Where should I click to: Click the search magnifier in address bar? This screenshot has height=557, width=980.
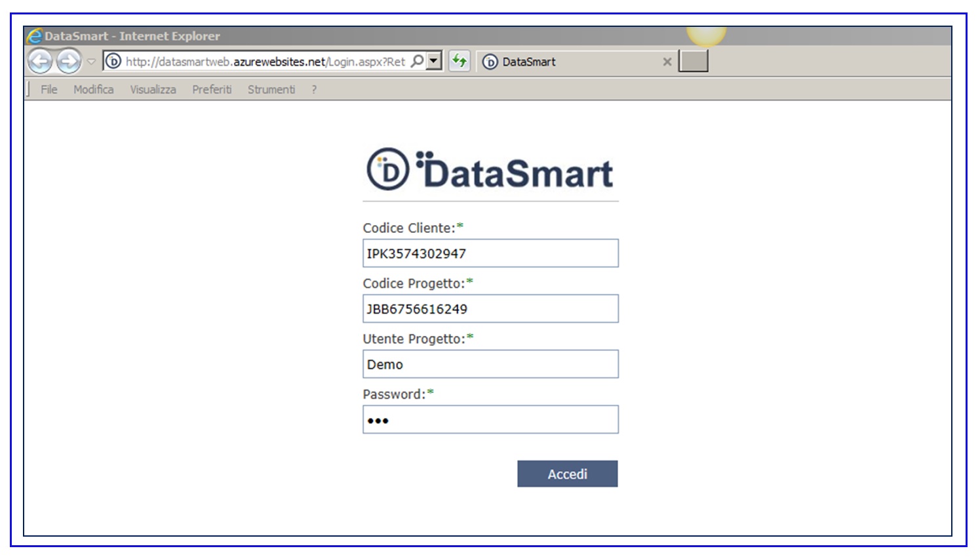pyautogui.click(x=417, y=62)
